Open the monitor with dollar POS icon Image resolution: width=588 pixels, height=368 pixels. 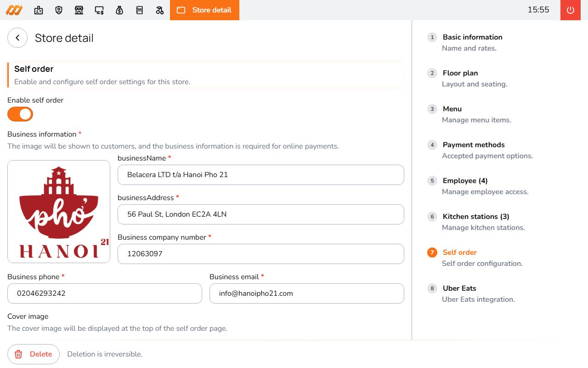99,10
